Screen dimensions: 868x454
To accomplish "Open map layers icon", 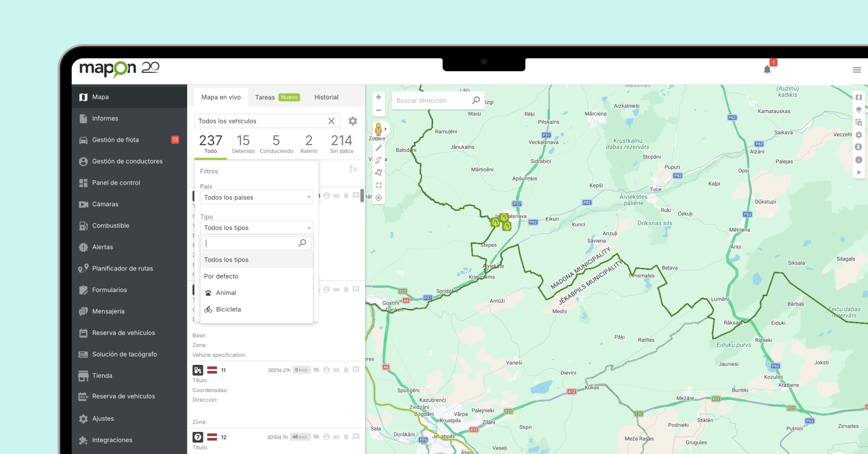I will tap(859, 110).
